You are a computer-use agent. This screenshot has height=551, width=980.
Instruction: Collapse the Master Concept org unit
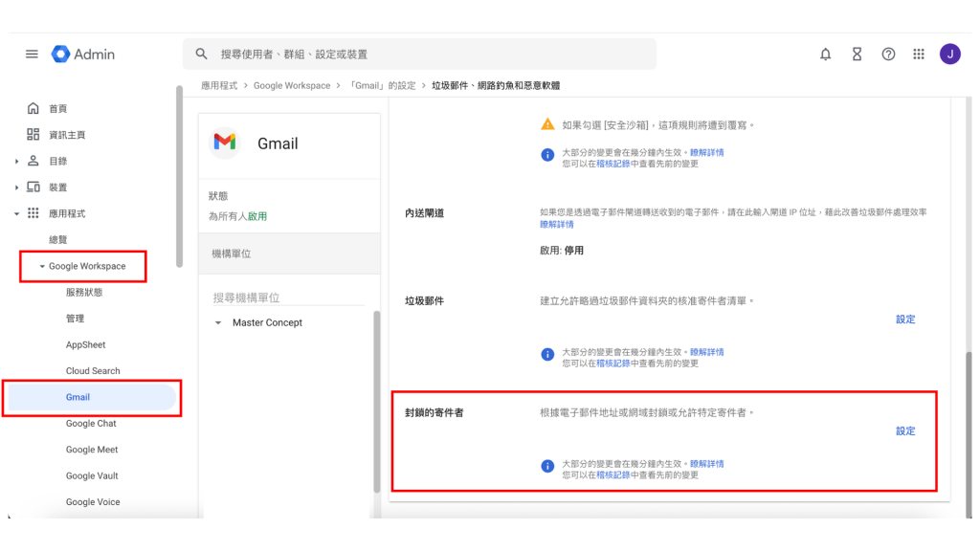pyautogui.click(x=218, y=323)
